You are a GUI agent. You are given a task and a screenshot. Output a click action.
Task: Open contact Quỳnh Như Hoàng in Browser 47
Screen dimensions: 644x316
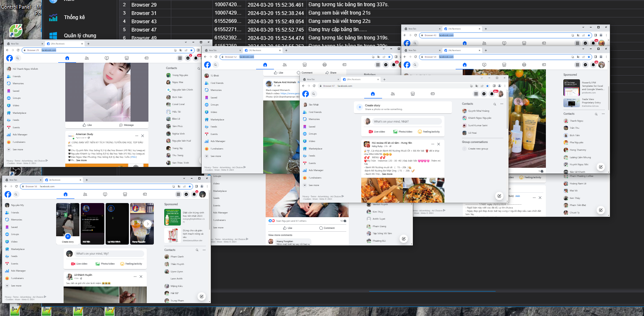point(476,111)
